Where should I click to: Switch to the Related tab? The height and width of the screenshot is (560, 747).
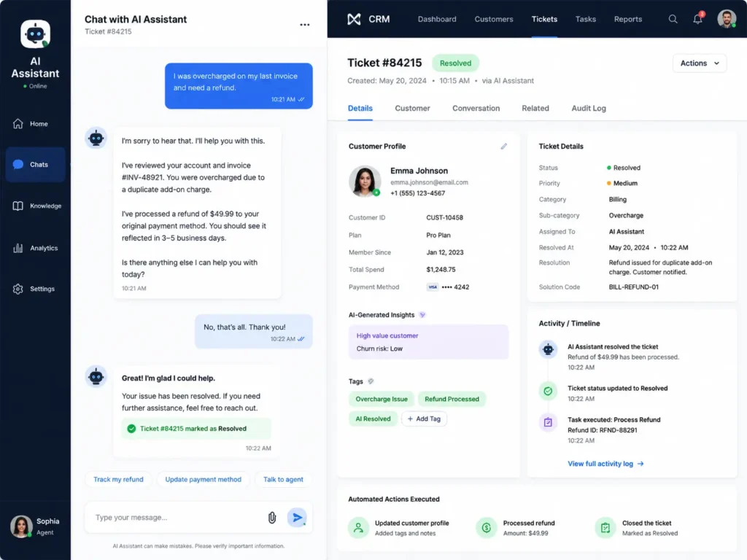535,108
